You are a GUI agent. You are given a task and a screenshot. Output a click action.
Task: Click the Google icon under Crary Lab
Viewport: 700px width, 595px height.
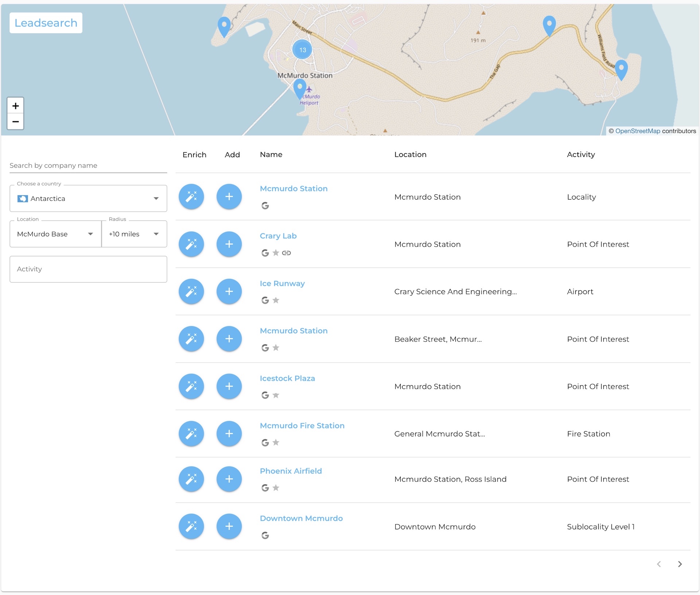click(x=265, y=253)
